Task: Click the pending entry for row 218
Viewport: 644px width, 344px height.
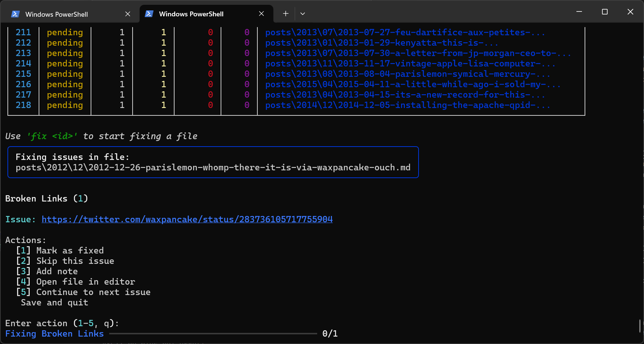Action: [65, 105]
